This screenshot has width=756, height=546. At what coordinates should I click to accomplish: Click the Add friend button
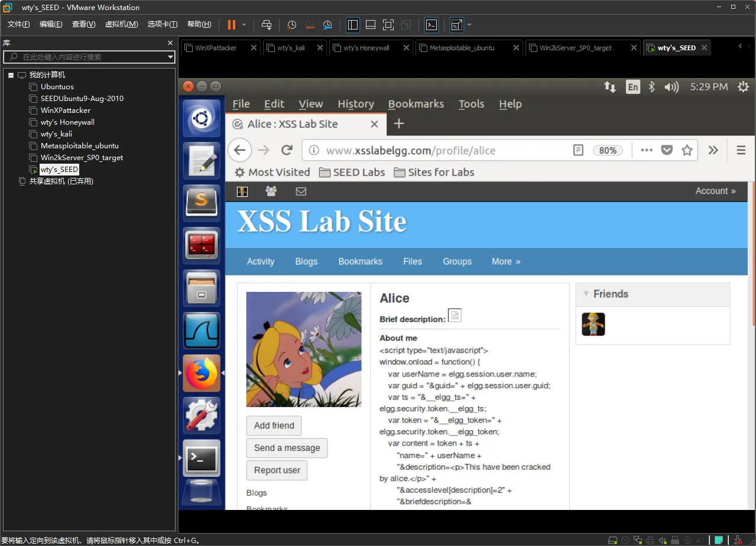pos(274,425)
